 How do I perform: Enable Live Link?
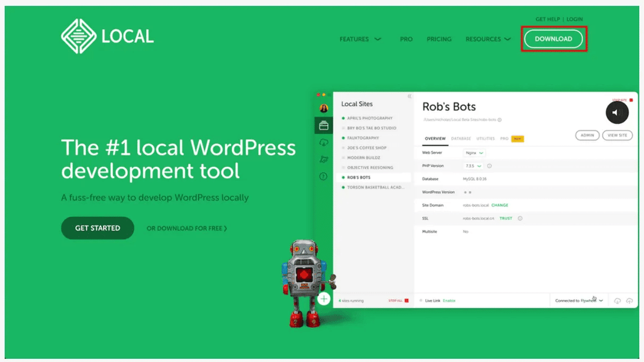[x=449, y=301]
